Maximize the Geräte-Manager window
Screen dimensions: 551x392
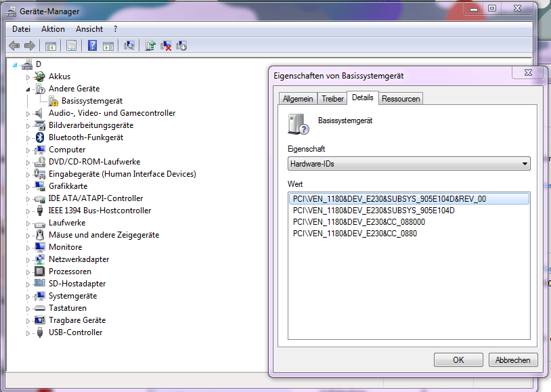[492, 8]
